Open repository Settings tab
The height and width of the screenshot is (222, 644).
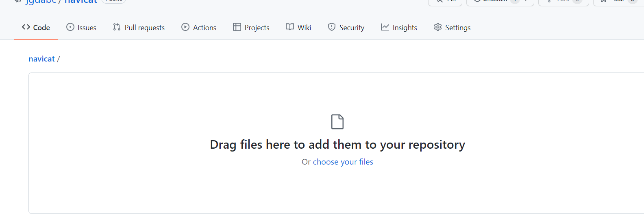[452, 27]
